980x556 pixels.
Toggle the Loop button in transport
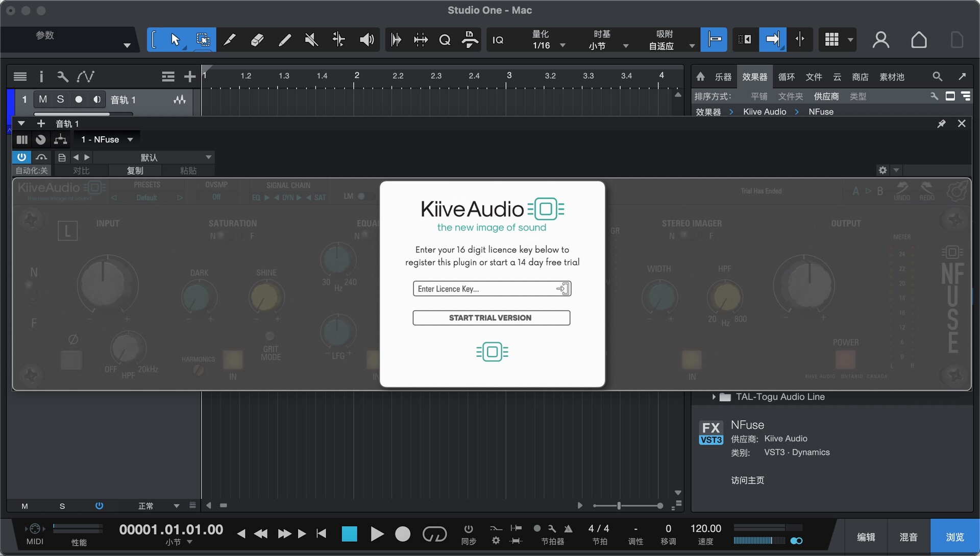434,534
